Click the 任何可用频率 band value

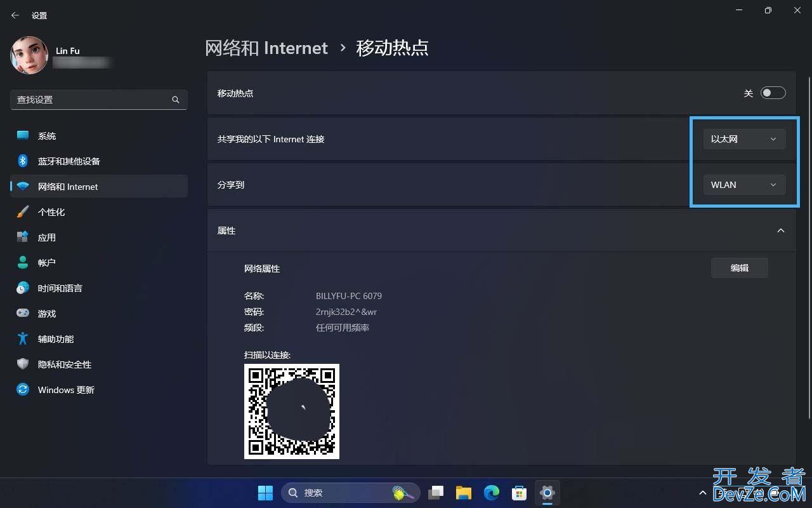[343, 328]
